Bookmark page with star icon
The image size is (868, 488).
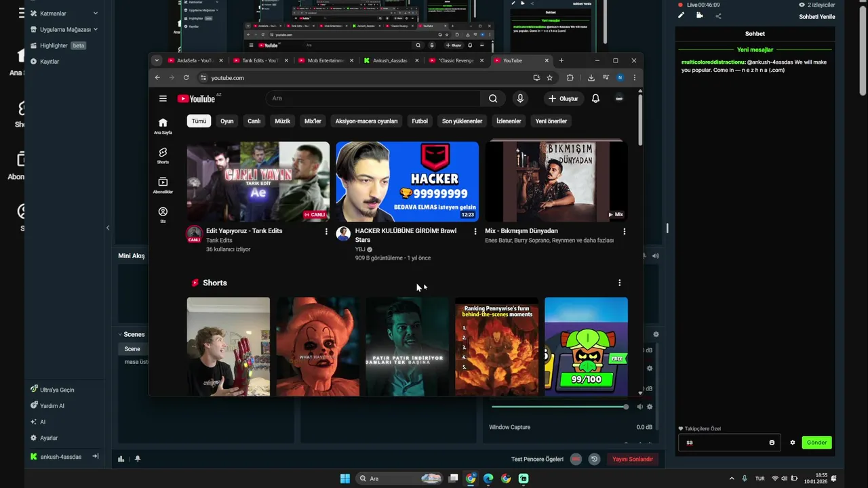[549, 78]
